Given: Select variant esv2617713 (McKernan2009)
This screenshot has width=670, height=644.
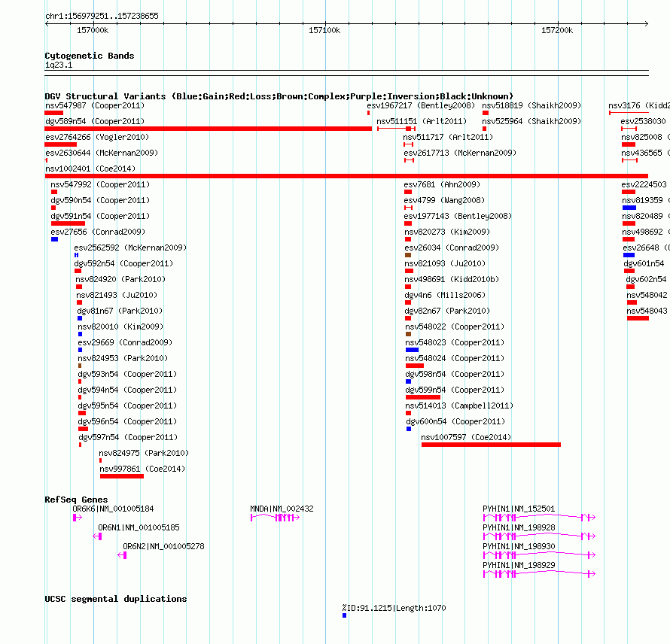Looking at the screenshot, I should (x=460, y=153).
